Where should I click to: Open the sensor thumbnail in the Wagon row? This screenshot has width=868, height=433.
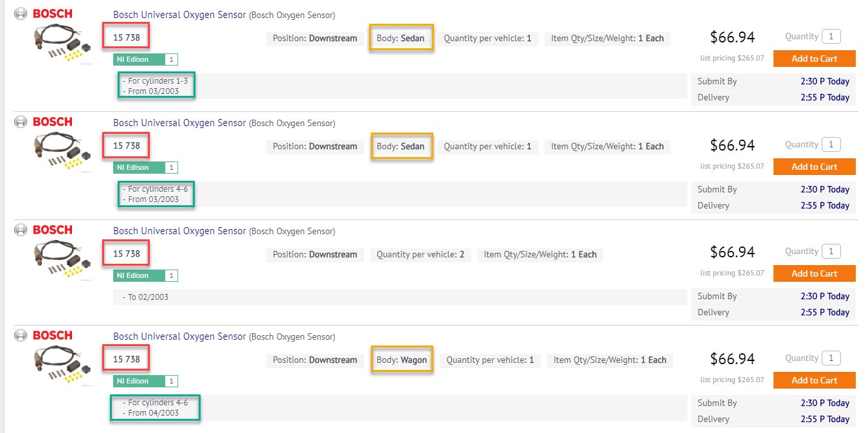coord(62,365)
